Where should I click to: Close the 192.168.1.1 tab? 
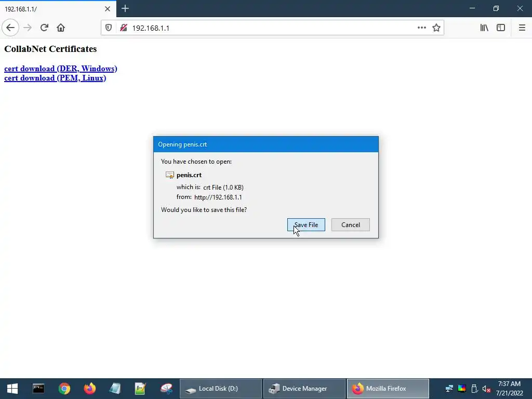108,9
